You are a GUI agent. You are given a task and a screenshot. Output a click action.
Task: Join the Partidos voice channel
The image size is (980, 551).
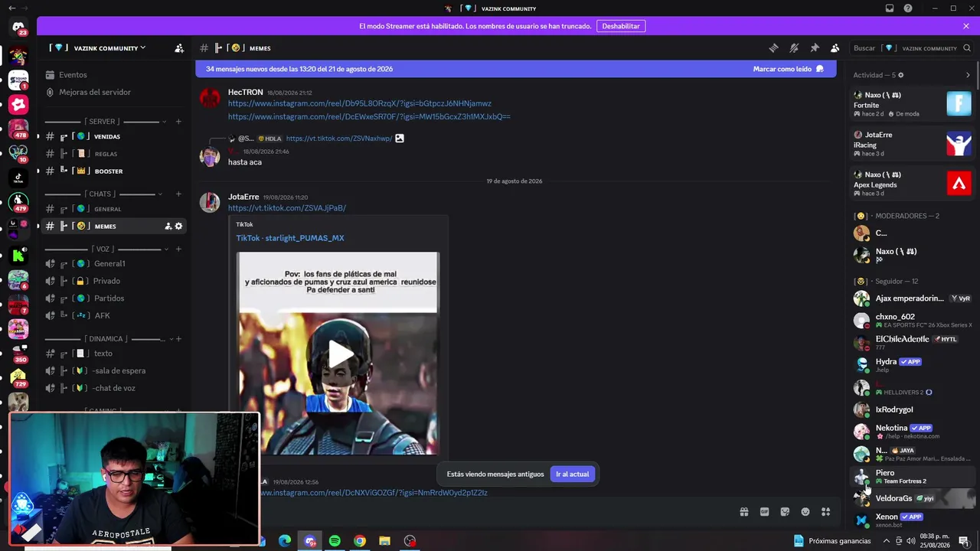(x=115, y=298)
